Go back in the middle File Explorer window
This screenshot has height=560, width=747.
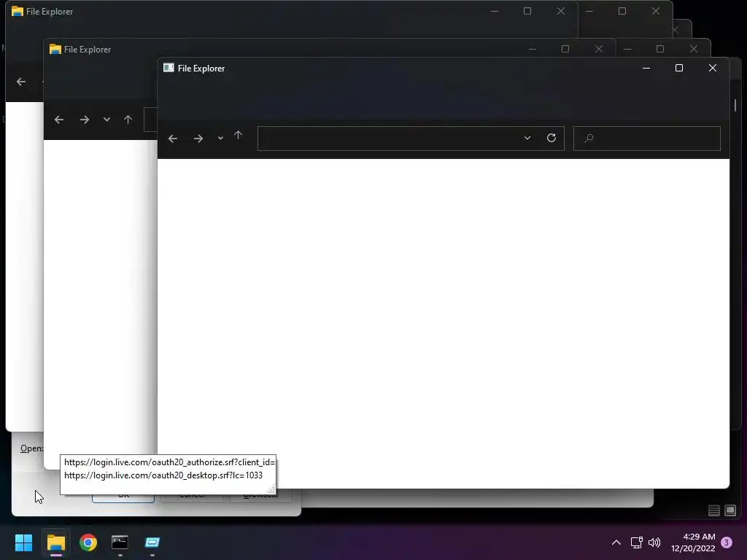click(59, 120)
